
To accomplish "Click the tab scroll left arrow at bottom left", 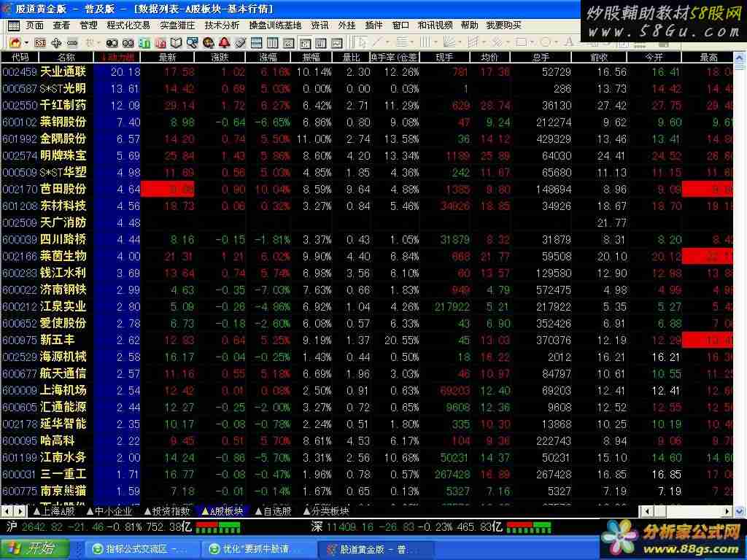I will click(x=7, y=511).
